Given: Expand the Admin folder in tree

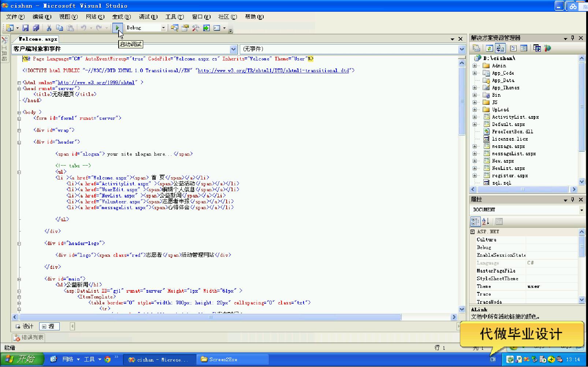Looking at the screenshot, I should click(475, 66).
